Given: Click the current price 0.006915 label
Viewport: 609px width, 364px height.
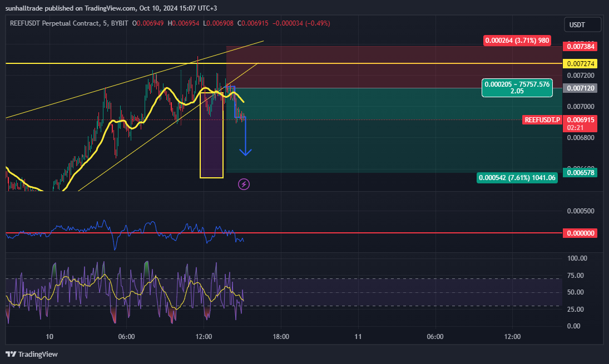Looking at the screenshot, I should pos(580,120).
